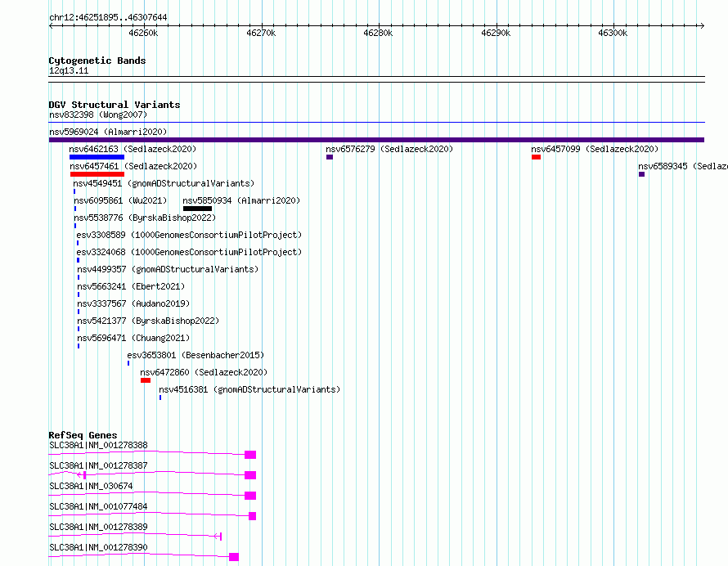Open nsv4549451 gnomAD variant label

164,183
